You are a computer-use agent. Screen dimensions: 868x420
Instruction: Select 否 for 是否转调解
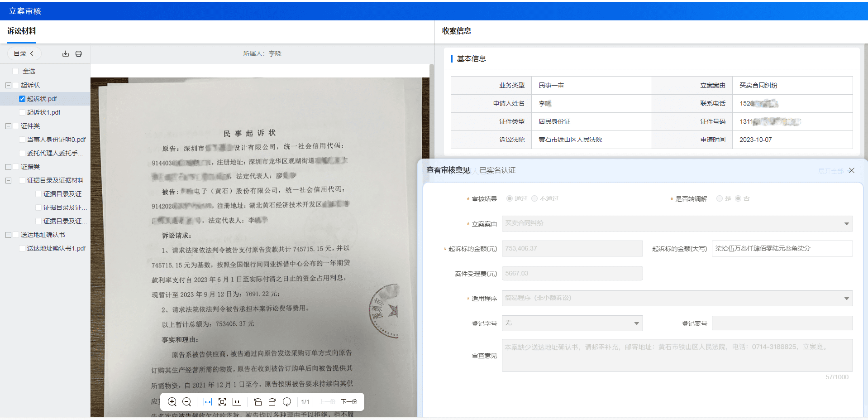click(x=738, y=198)
